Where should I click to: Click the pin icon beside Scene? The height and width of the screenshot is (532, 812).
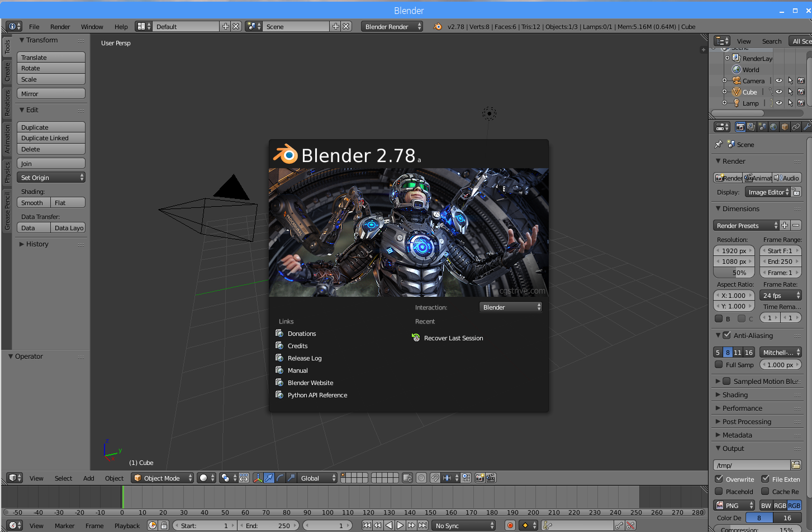pos(719,144)
